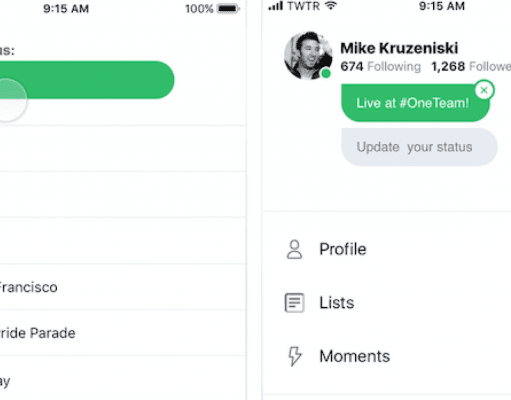Open the 1,268 Followers link
The image size is (511, 400).
(x=471, y=67)
